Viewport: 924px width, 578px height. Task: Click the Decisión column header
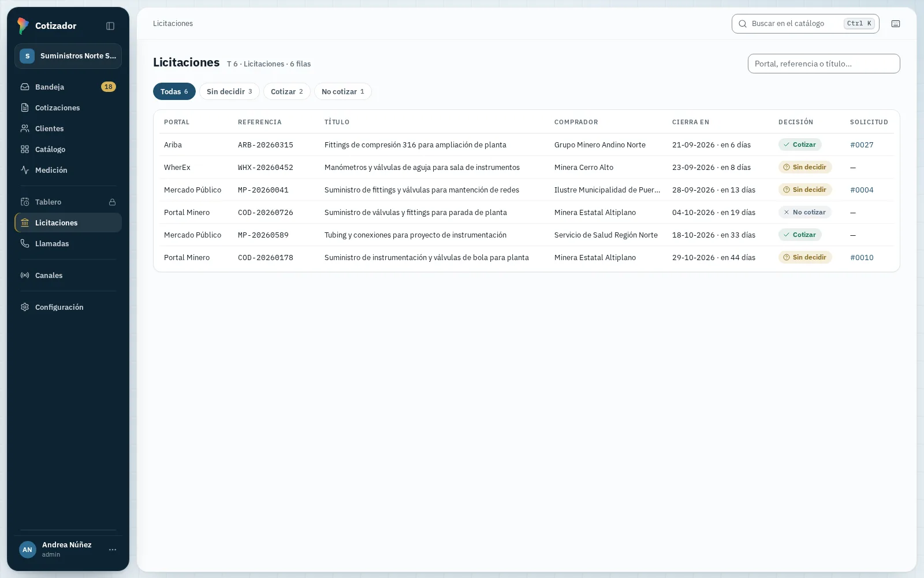(796, 122)
